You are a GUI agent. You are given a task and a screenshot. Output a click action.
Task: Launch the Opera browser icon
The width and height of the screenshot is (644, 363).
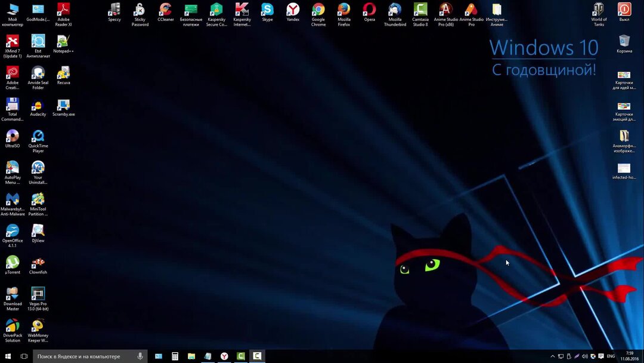click(x=369, y=13)
